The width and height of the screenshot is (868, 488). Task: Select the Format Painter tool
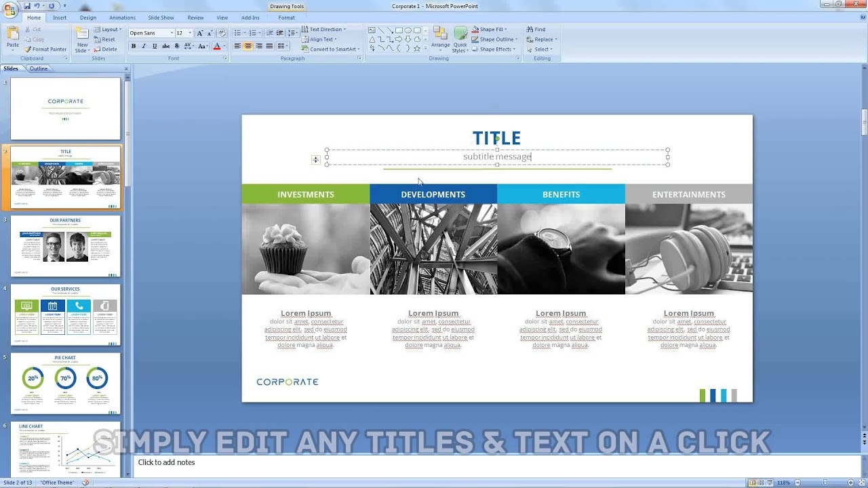(45, 49)
